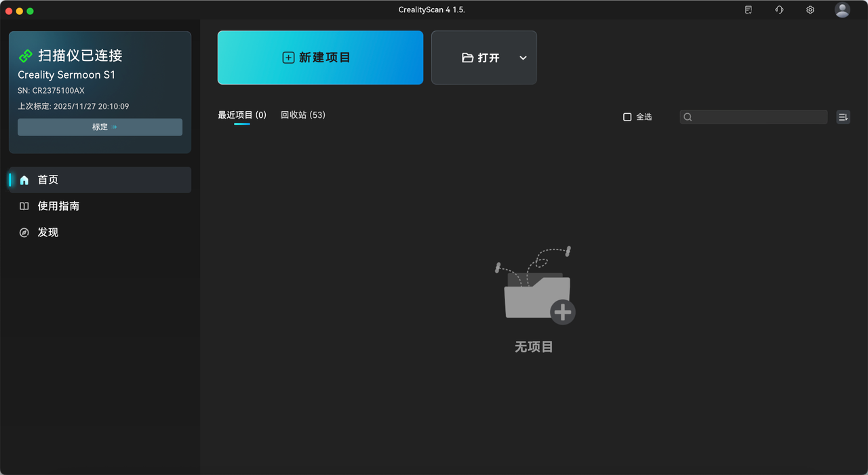The height and width of the screenshot is (475, 868).
Task: Toggle the 全选 select-all checkbox
Action: point(627,117)
